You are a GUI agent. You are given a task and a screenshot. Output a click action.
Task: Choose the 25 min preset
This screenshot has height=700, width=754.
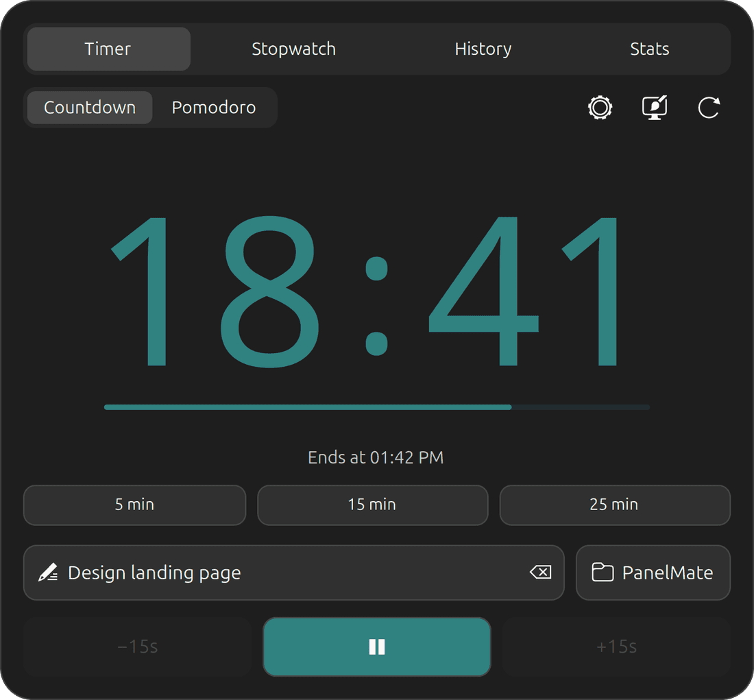pos(615,505)
